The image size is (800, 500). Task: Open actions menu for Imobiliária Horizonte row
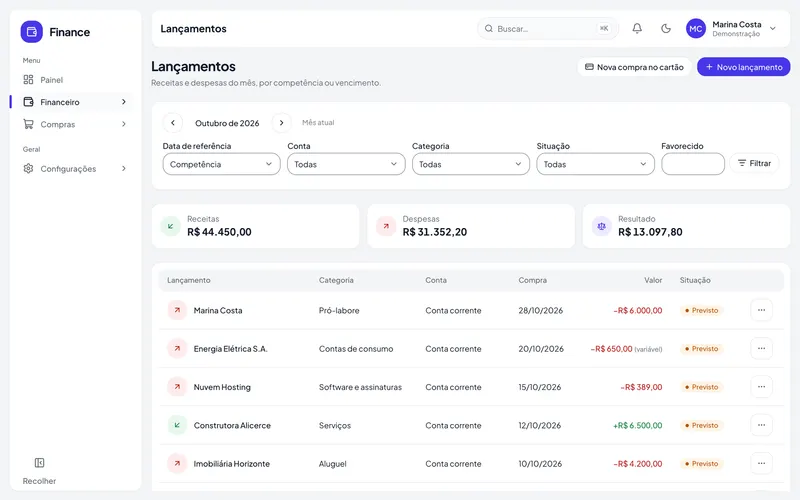coord(761,463)
